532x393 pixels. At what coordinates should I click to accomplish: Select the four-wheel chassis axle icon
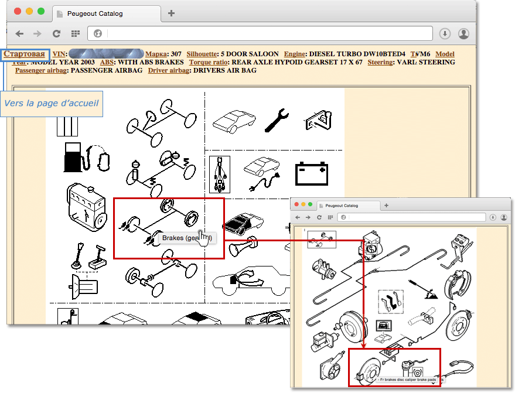click(x=162, y=123)
